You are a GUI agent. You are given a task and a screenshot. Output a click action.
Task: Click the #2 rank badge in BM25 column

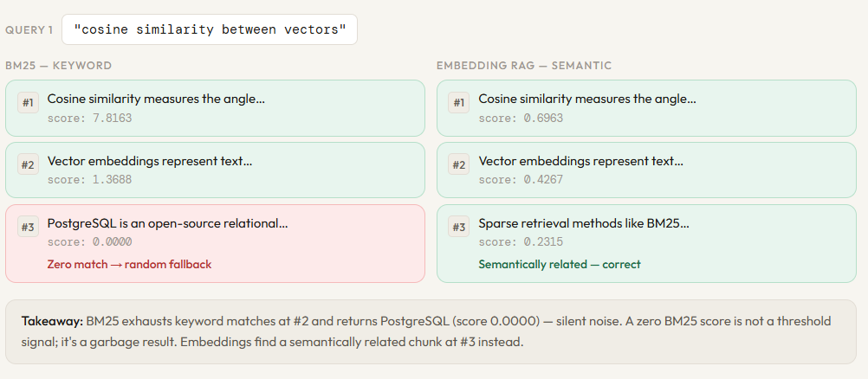(x=28, y=165)
